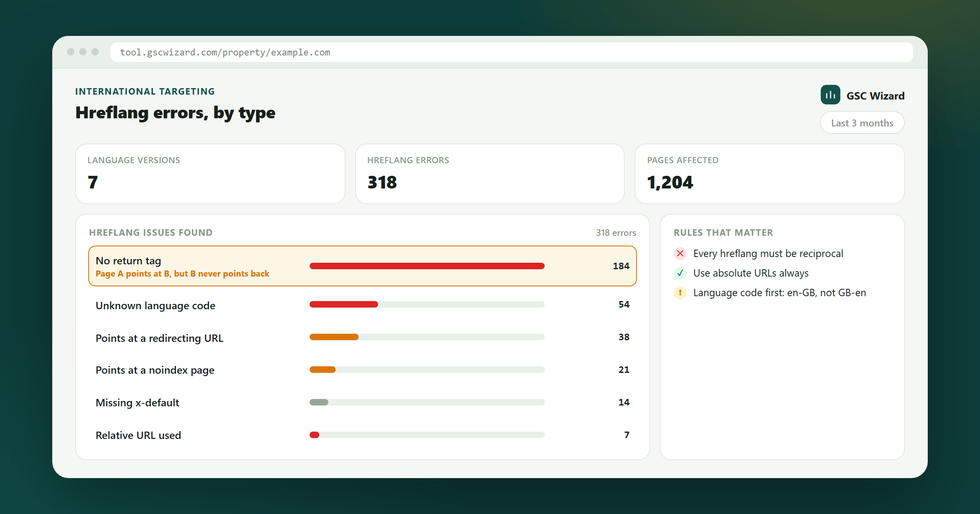The image size is (980, 514).
Task: Click the 'GSC Wizard' brand name text
Action: [875, 96]
